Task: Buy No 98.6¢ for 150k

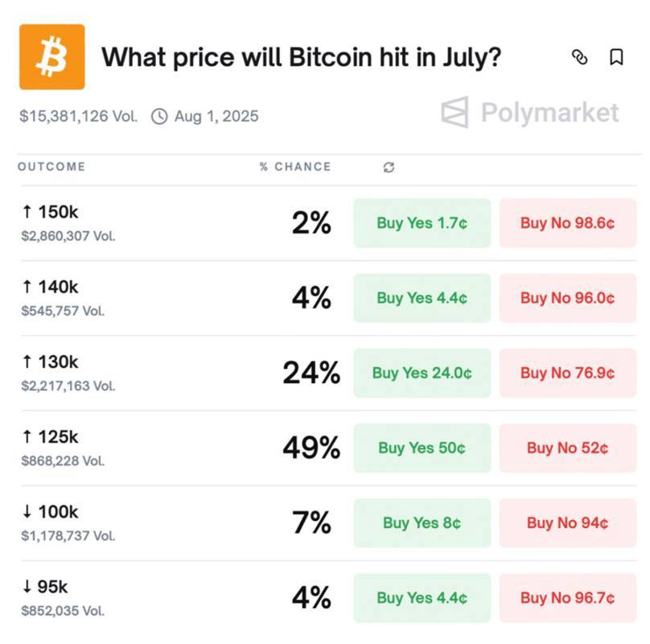Action: tap(567, 223)
